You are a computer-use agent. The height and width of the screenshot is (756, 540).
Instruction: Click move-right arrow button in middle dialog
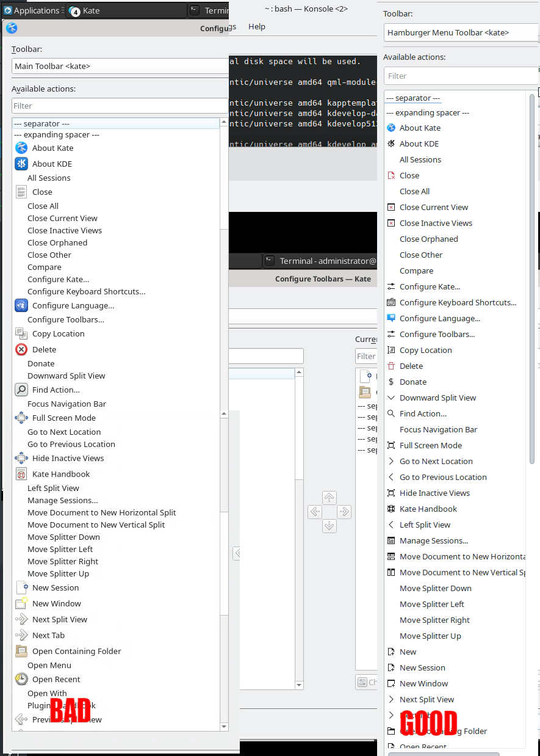(x=344, y=512)
